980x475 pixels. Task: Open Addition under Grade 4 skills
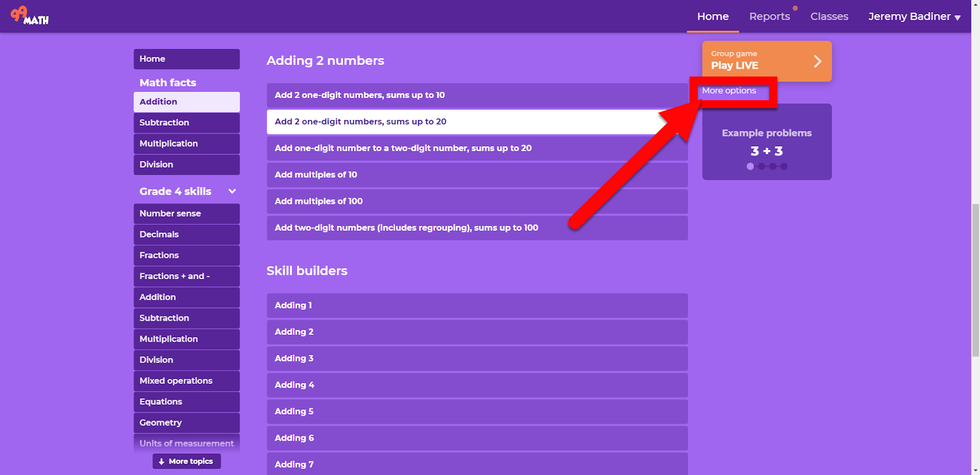pos(187,297)
